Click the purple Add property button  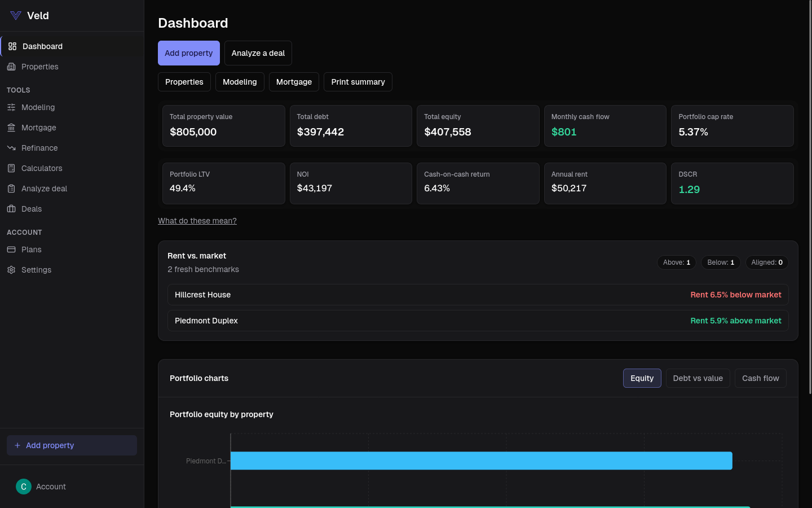tap(189, 53)
